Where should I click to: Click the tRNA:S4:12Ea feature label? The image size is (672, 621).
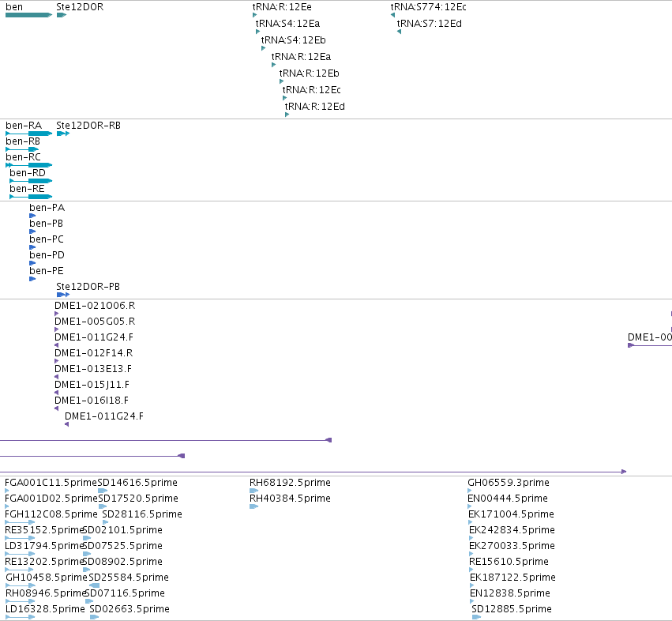287,24
